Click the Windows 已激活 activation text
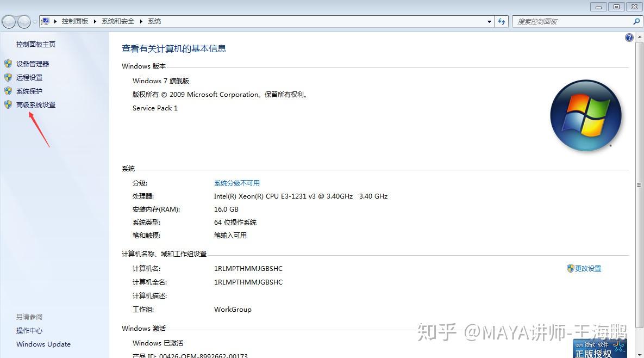644x358 pixels. [x=158, y=343]
